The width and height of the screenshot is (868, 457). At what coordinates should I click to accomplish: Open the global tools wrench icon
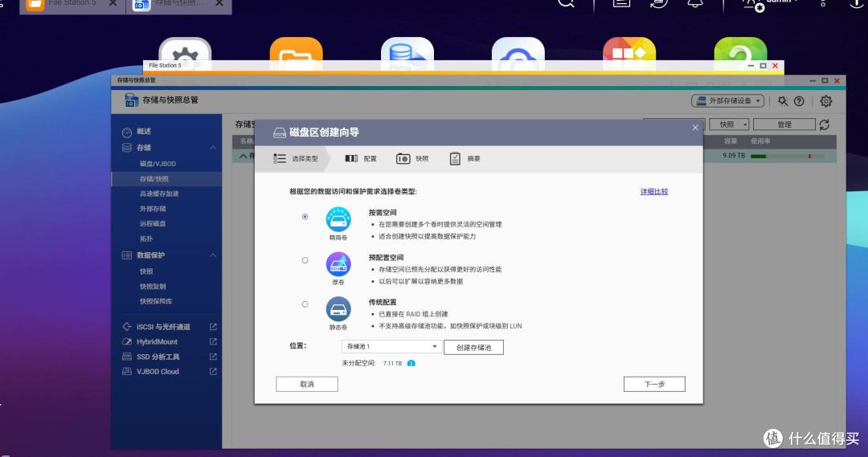[x=783, y=100]
